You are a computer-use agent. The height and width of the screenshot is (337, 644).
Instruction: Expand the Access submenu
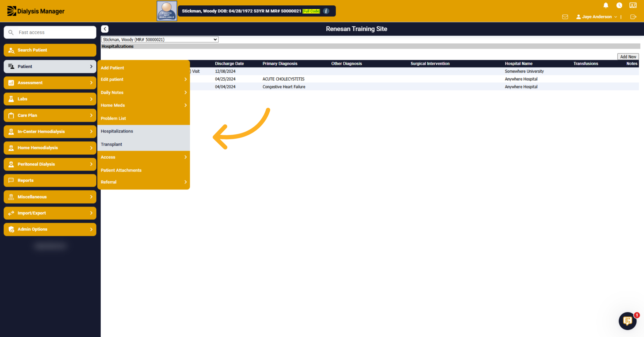(144, 157)
